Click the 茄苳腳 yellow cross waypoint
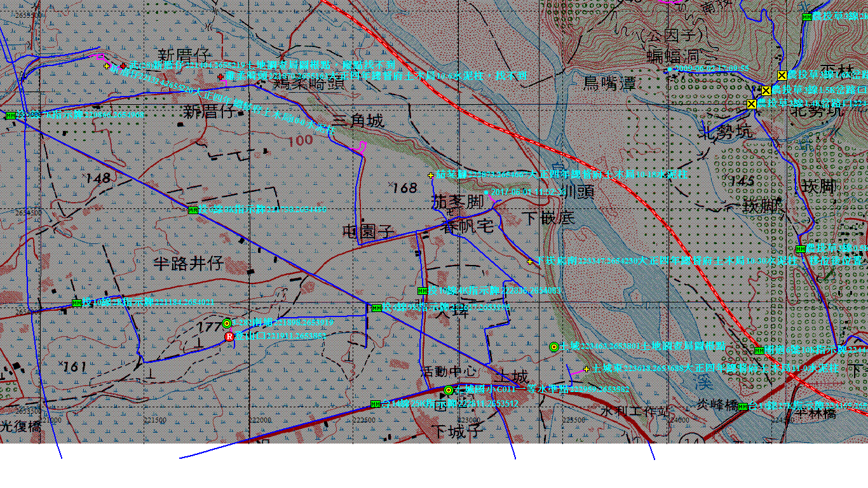 click(x=431, y=175)
